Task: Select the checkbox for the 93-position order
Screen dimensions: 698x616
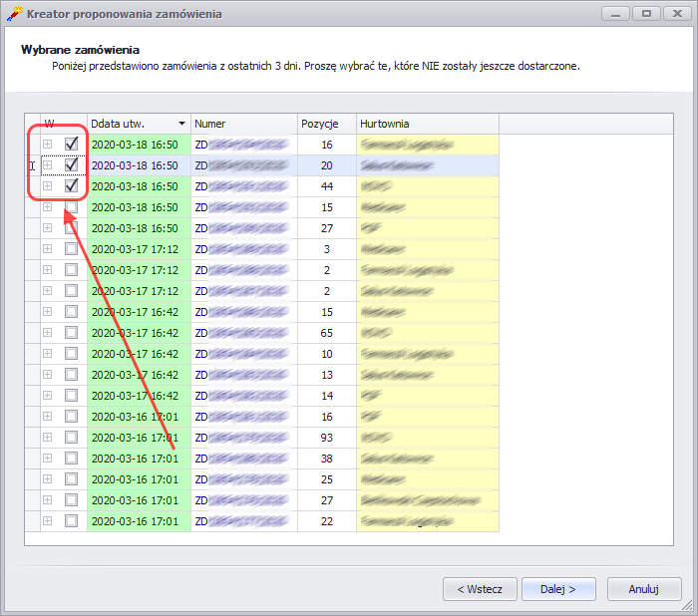Action: (71, 437)
